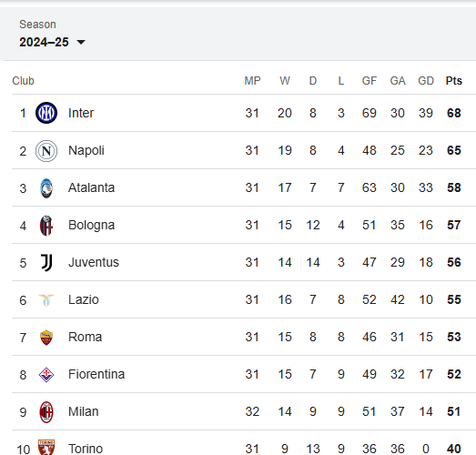This screenshot has height=455, width=476.
Task: Click the Club column header
Action: 23,81
